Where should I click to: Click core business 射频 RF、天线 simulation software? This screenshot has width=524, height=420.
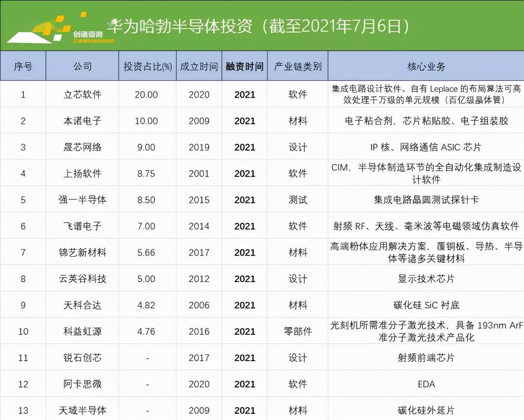426,226
